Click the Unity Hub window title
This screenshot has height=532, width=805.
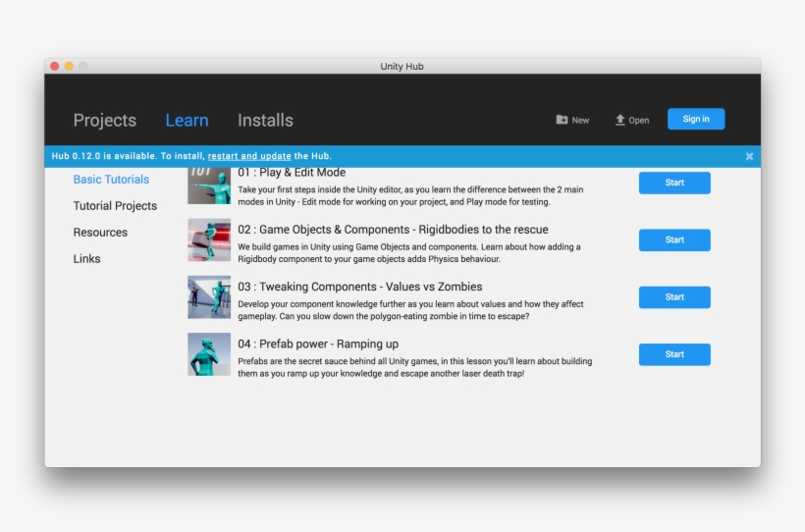[402, 66]
